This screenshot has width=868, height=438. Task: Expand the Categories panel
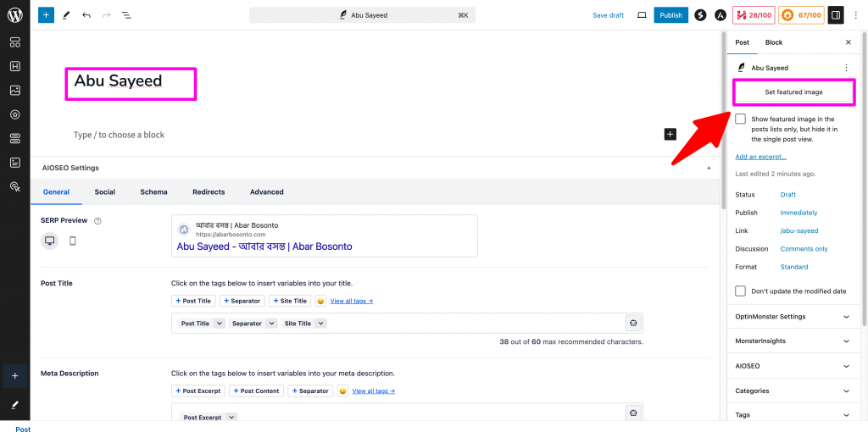coord(845,391)
